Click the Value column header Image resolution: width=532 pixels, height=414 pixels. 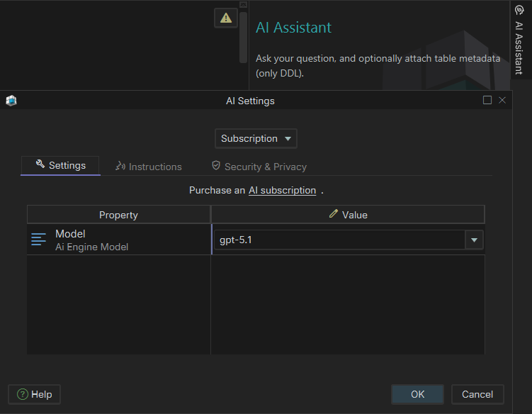pyautogui.click(x=348, y=215)
